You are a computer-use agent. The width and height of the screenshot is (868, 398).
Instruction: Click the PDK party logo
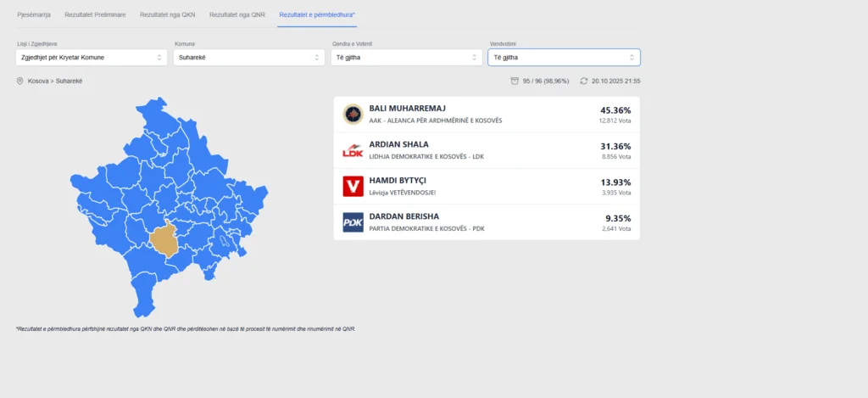[353, 222]
